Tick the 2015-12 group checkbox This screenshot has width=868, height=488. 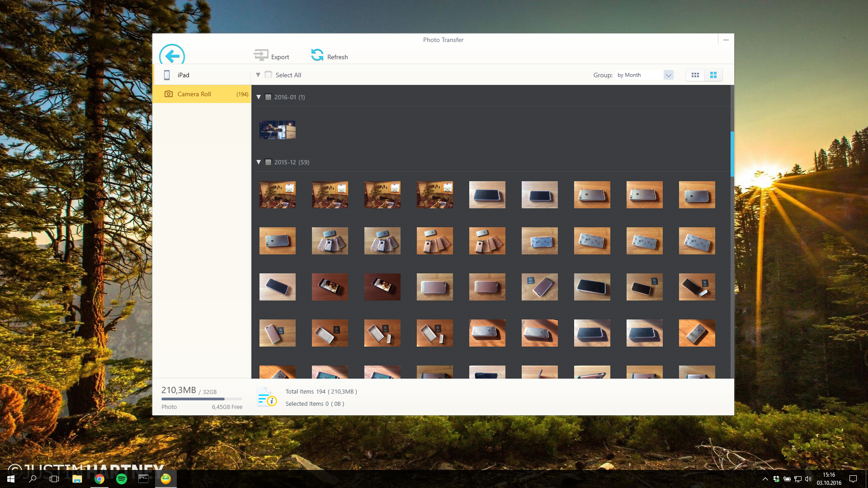click(x=269, y=162)
